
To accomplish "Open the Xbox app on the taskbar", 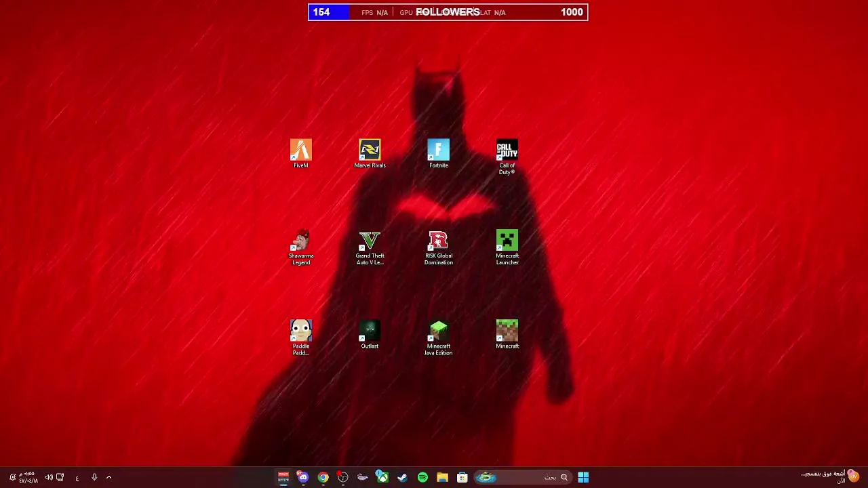I will coord(382,477).
